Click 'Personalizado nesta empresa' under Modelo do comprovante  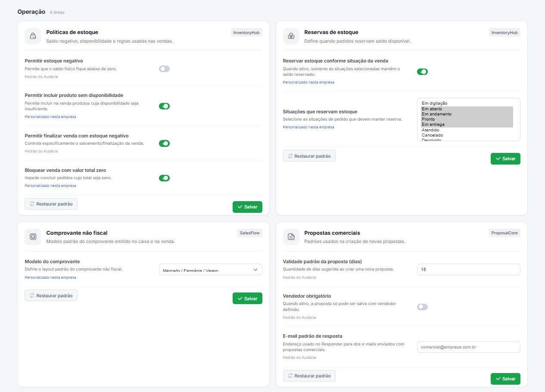tap(50, 277)
